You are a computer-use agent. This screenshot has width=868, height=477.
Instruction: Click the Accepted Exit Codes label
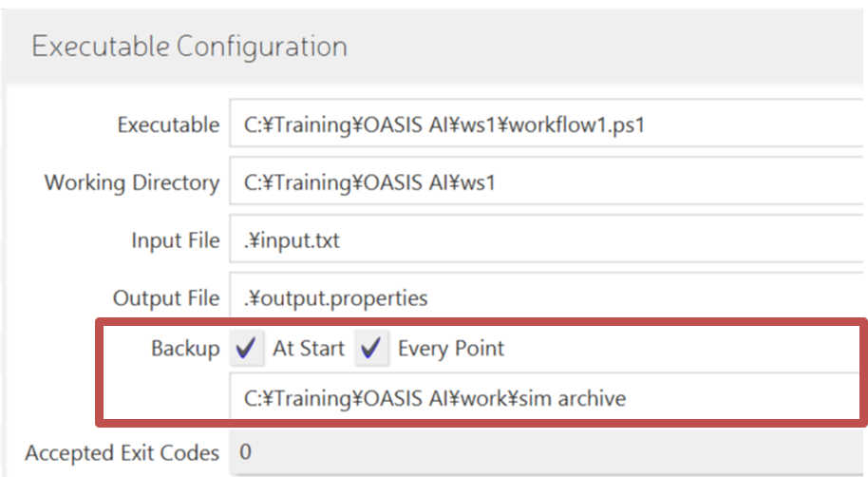pos(123,452)
